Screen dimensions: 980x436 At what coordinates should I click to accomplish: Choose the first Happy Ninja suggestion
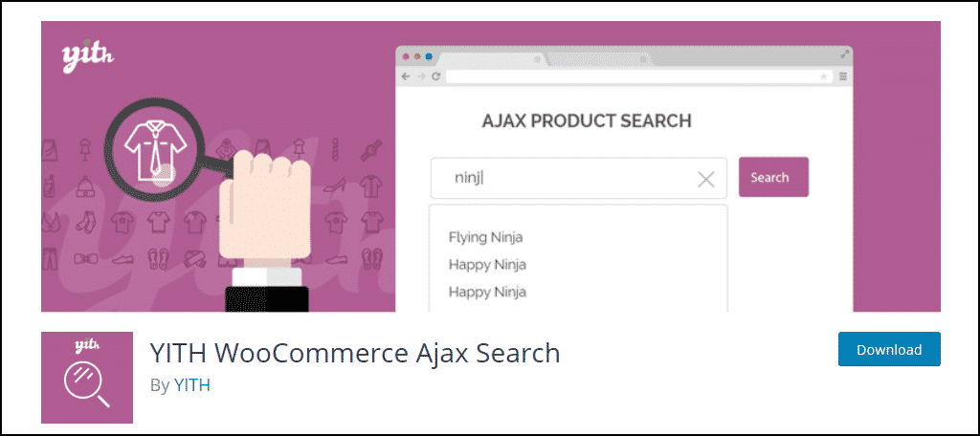click(x=487, y=265)
